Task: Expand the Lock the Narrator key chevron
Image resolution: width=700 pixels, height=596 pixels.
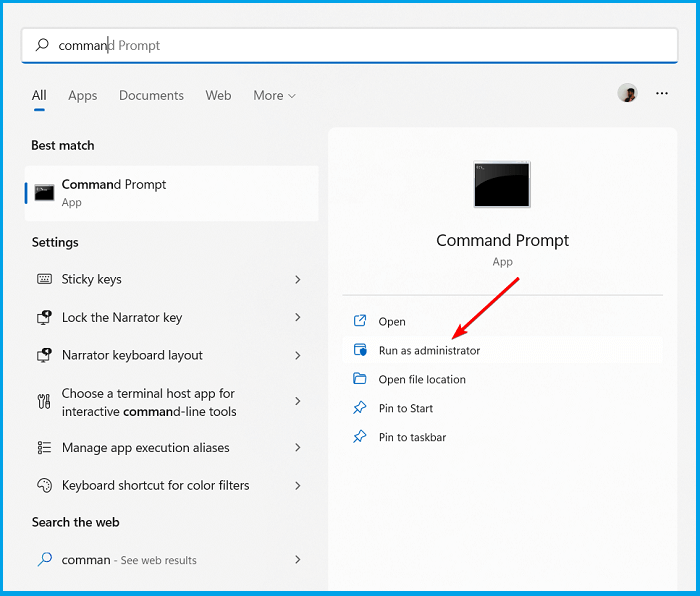Action: 297,317
